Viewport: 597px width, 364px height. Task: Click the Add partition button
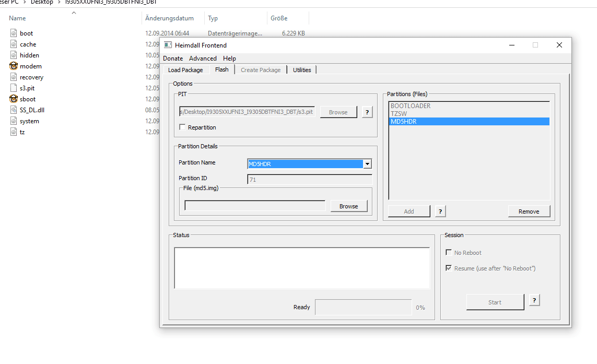pos(409,212)
